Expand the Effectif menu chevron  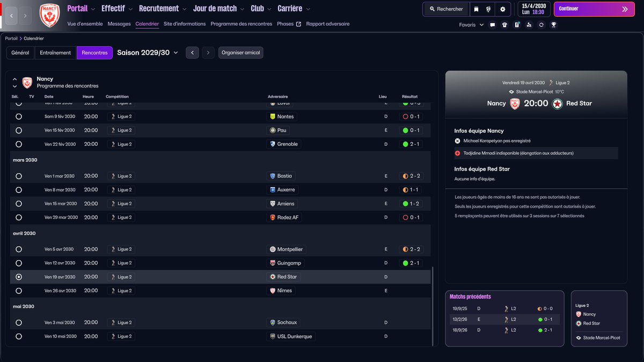131,9
